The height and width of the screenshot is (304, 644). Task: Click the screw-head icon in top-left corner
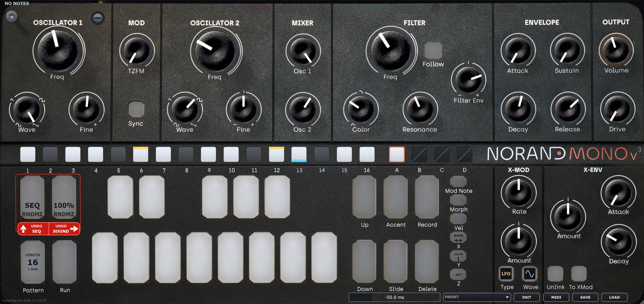tap(12, 17)
